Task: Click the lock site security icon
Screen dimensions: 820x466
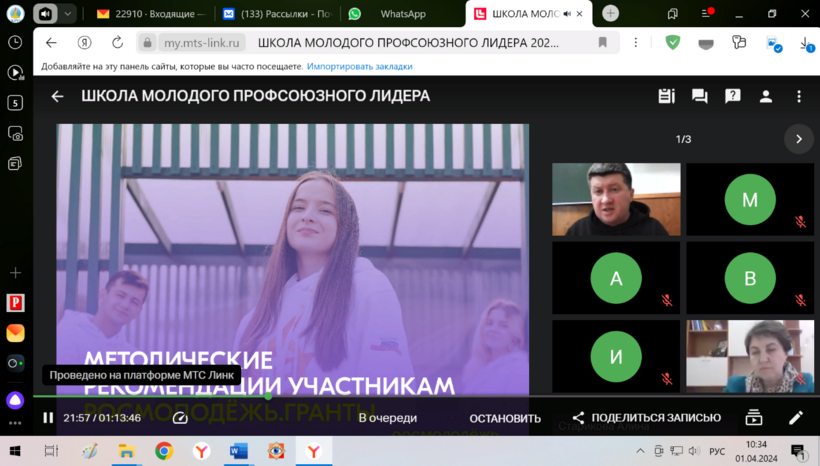Action: [147, 42]
